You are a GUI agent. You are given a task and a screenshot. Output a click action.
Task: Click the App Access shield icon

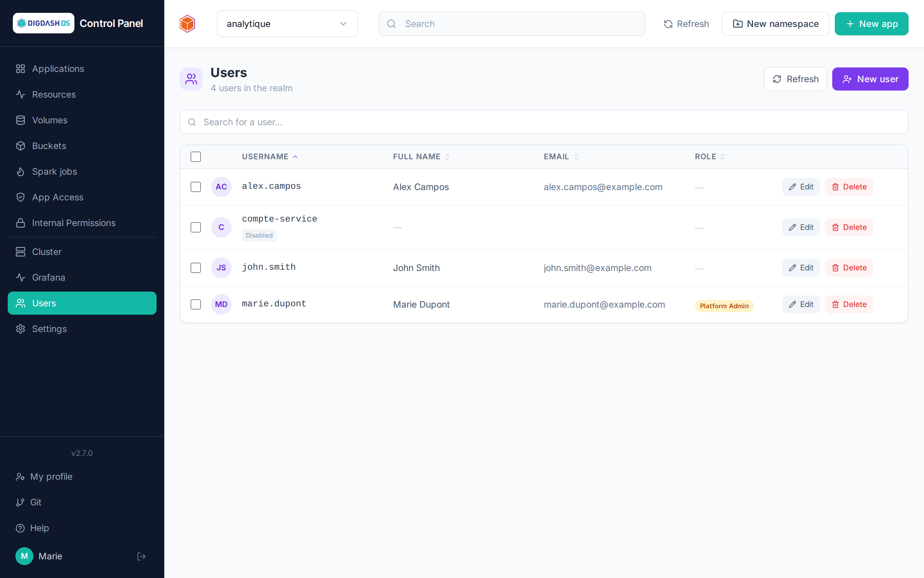tap(21, 197)
